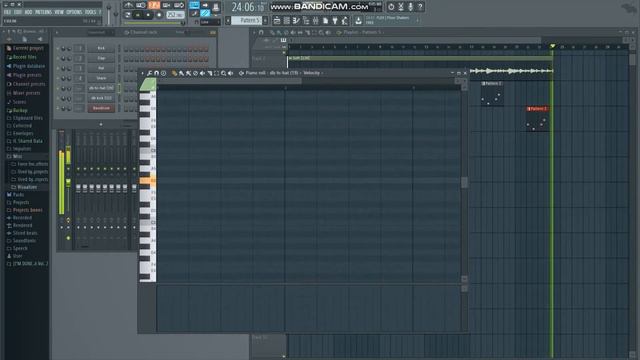This screenshot has height=360, width=640.
Task: Toggle first step button on Clap row
Action: click(x=126, y=60)
